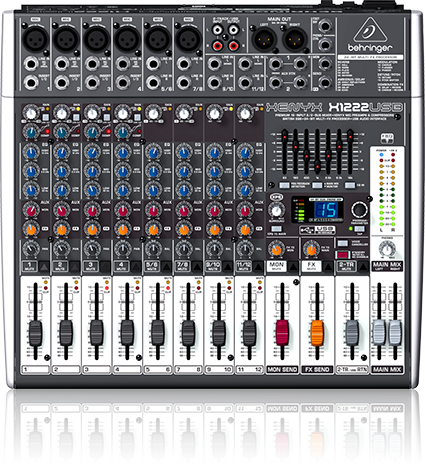
Task: Click the USB audio interface logo
Action: 317,230
